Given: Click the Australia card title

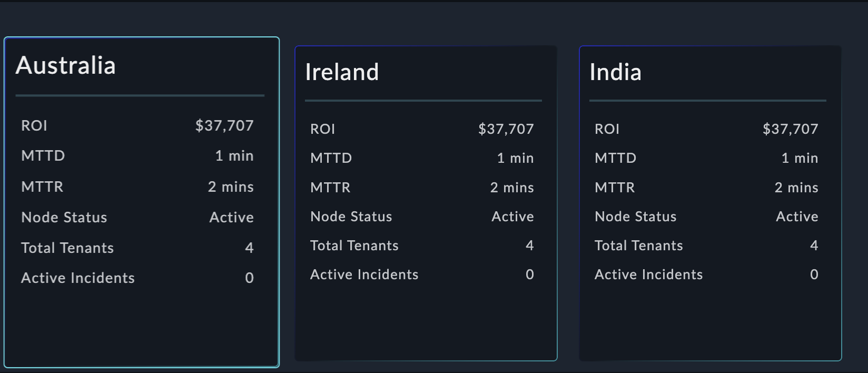Looking at the screenshot, I should pyautogui.click(x=66, y=66).
